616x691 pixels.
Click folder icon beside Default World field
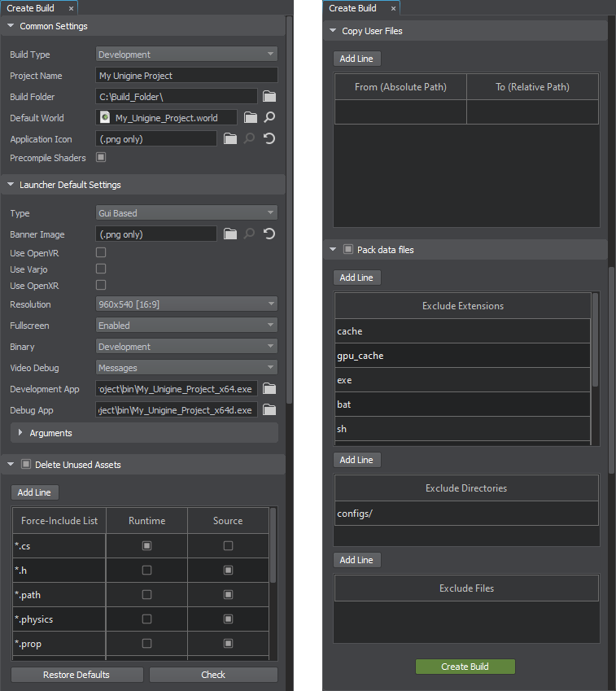[x=251, y=118]
